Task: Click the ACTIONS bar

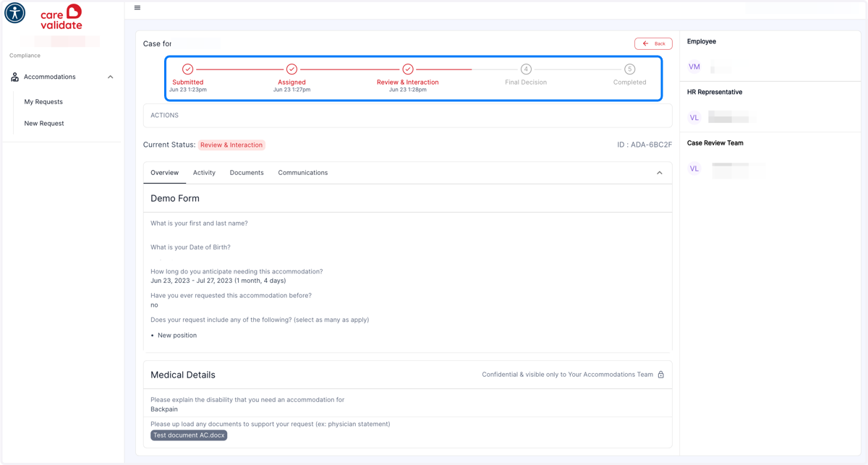Action: point(408,116)
